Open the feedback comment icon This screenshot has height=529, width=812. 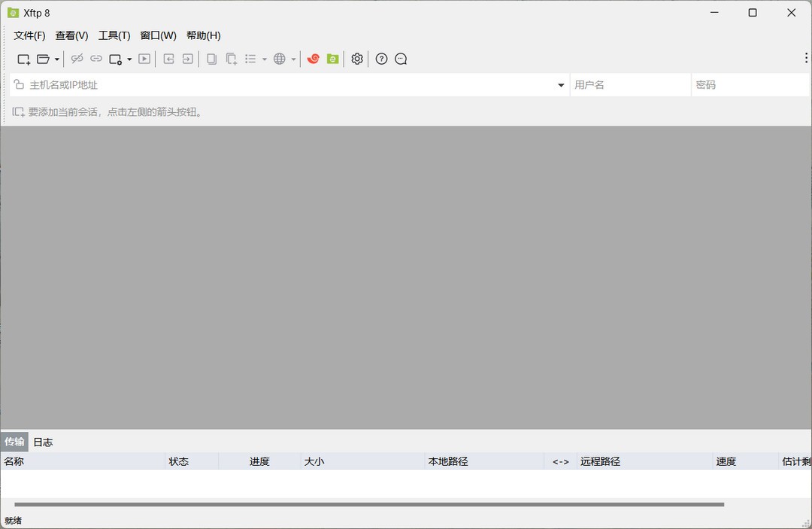(401, 59)
